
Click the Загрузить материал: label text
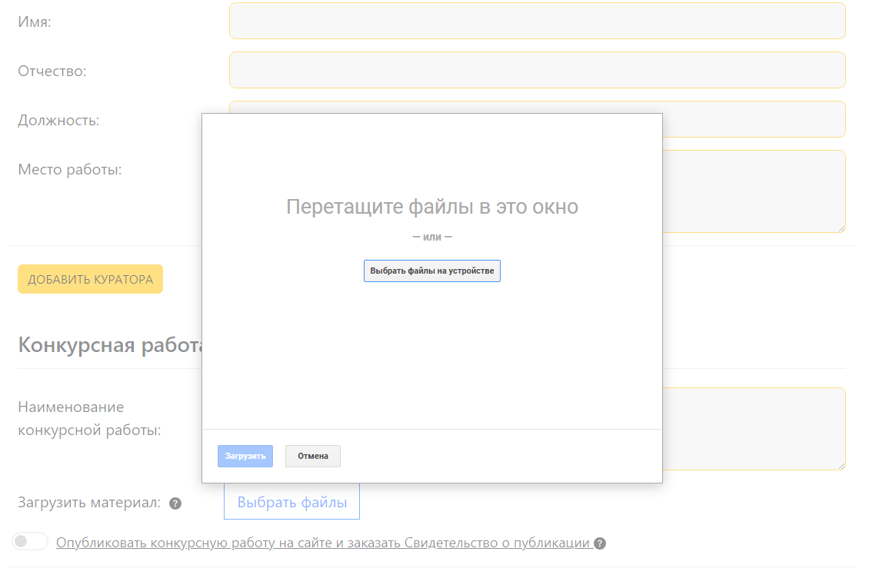pyautogui.click(x=88, y=503)
